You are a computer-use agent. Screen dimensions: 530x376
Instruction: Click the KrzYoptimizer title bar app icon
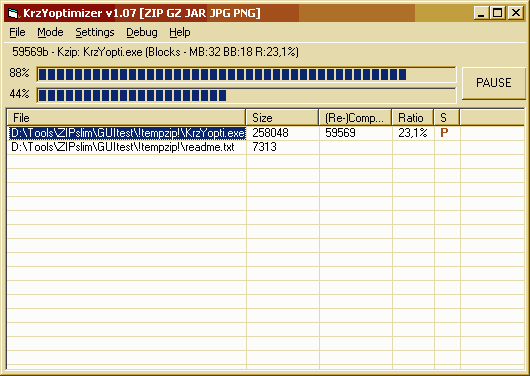tap(14, 13)
